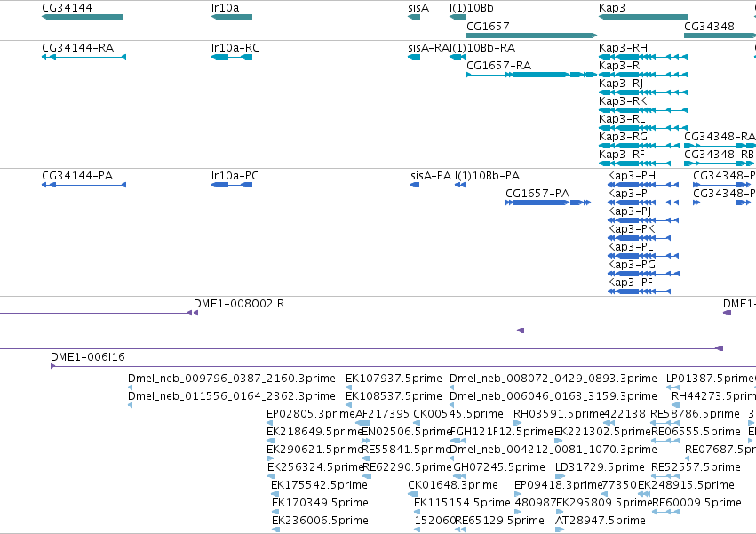The image size is (756, 534).
Task: Select the CG34144-PA protein feature
Action: tap(84, 185)
